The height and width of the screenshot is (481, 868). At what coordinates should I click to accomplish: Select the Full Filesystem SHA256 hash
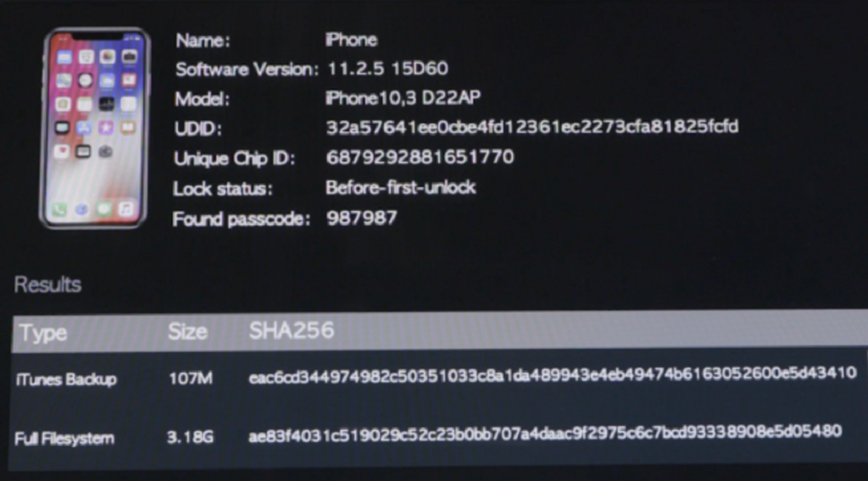[545, 434]
